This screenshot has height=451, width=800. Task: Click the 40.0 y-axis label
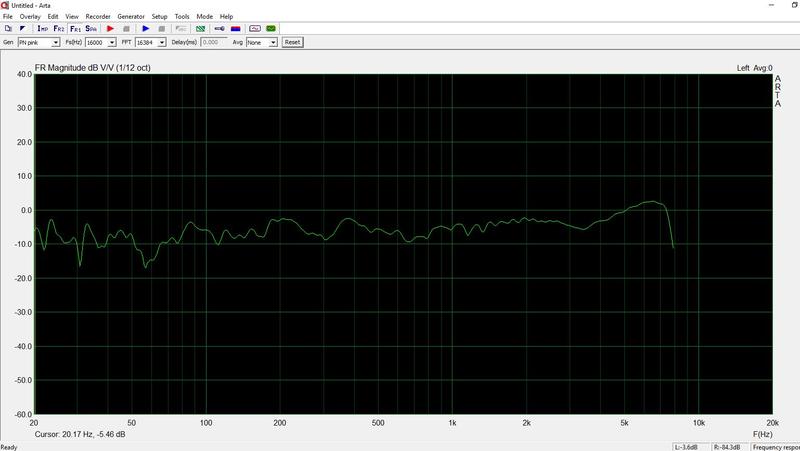(x=24, y=74)
